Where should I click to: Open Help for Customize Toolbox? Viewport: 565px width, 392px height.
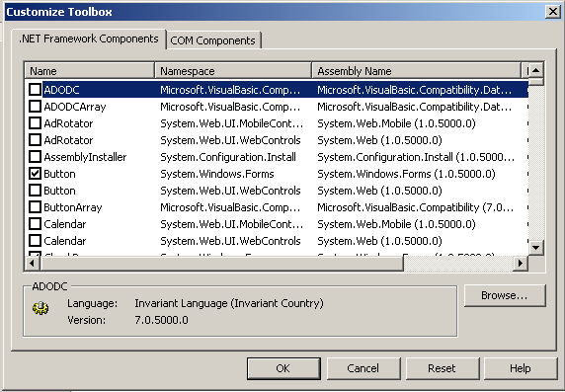pyautogui.click(x=521, y=368)
